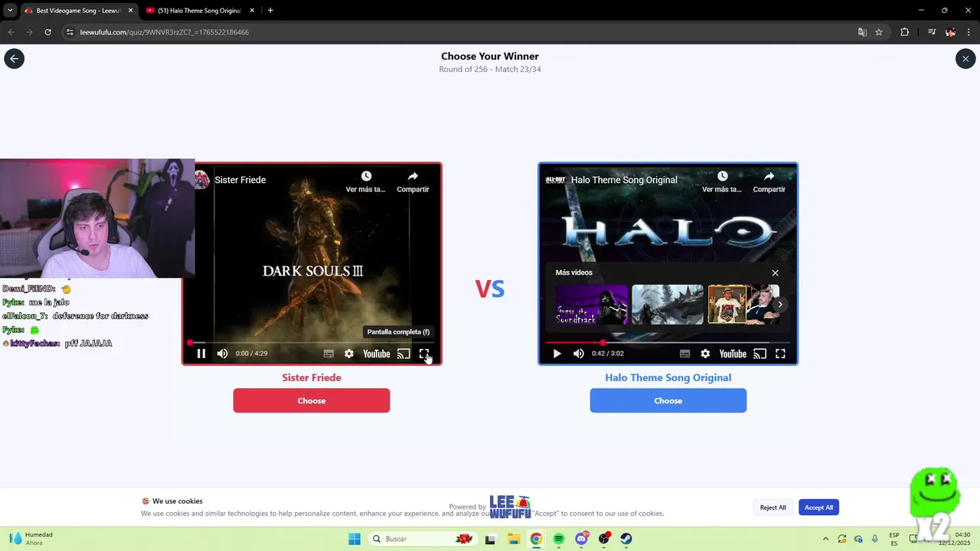
Task: Open settings gear on Sister Friede video
Action: 349,354
